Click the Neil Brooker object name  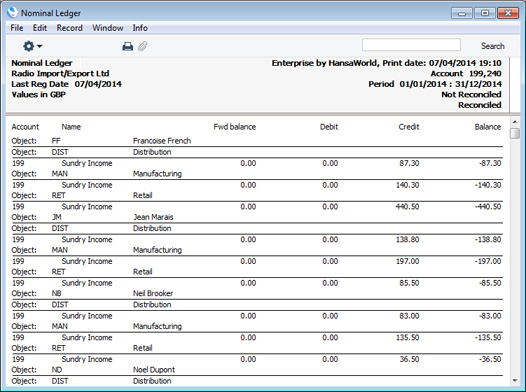(153, 293)
